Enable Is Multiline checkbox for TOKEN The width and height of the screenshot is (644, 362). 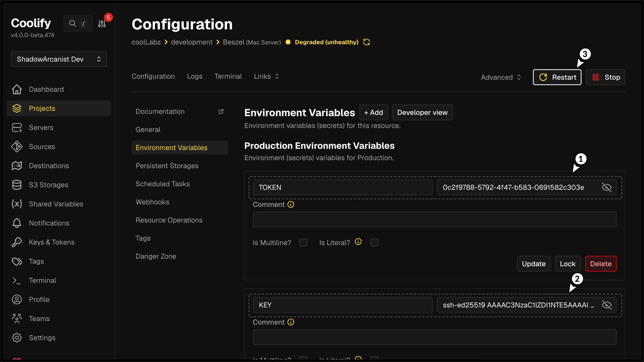click(303, 243)
